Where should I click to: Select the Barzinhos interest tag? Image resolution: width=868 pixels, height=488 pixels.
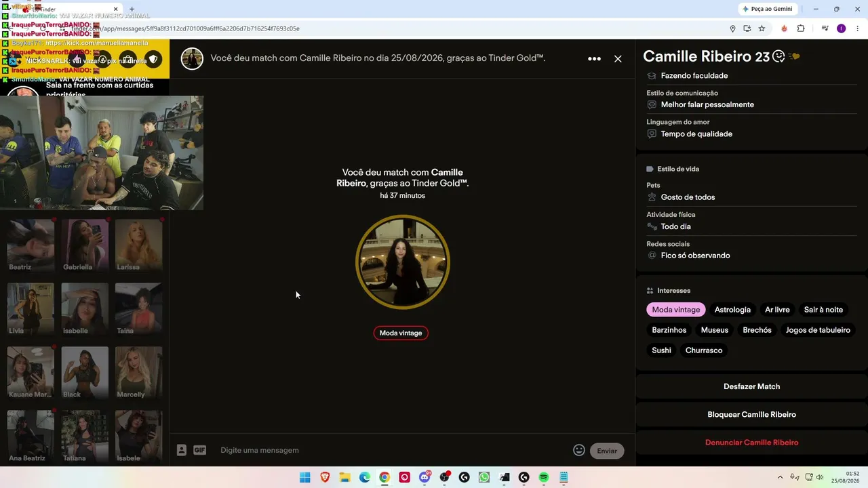pos(669,330)
